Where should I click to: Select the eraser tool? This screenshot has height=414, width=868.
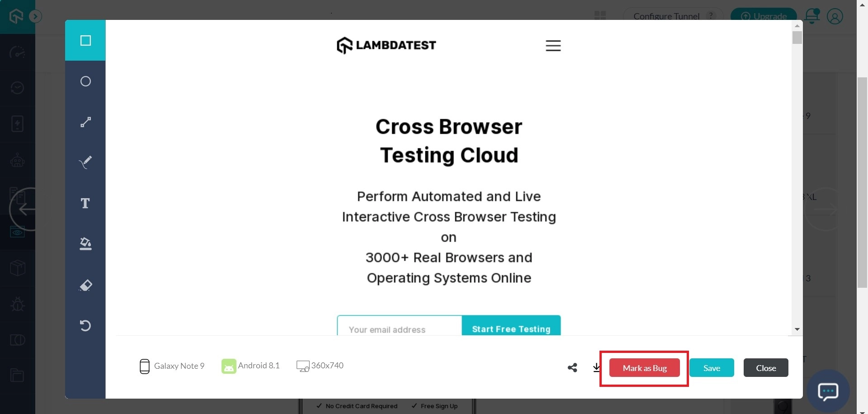click(x=85, y=285)
